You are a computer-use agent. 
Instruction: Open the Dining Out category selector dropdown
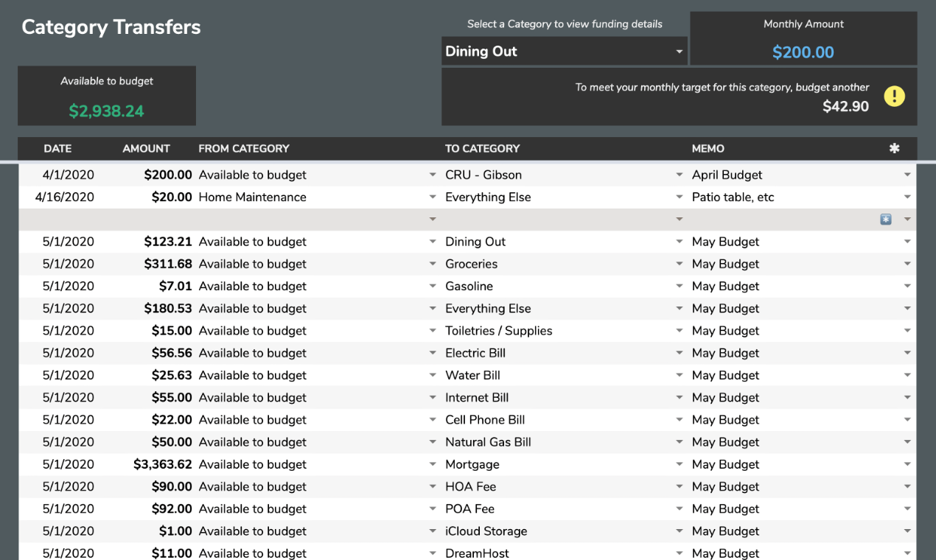point(679,52)
